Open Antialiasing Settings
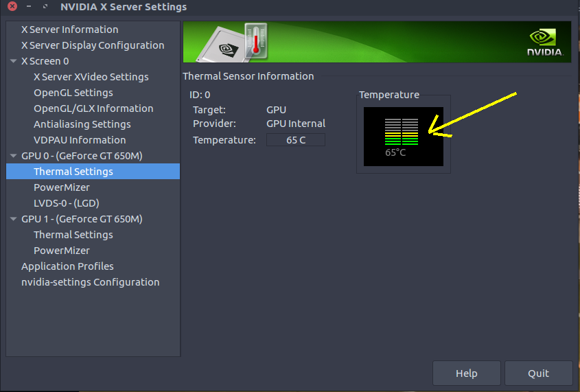 click(x=82, y=124)
